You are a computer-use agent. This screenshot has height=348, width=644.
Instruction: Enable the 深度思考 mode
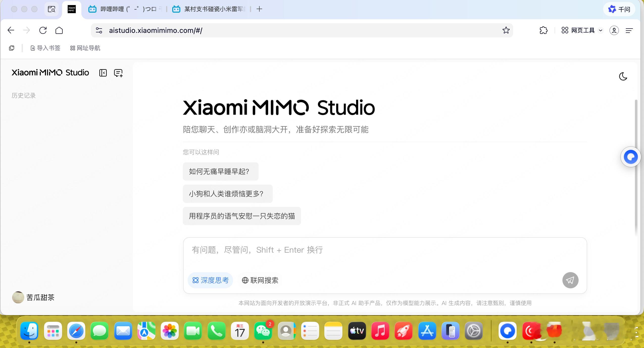210,280
